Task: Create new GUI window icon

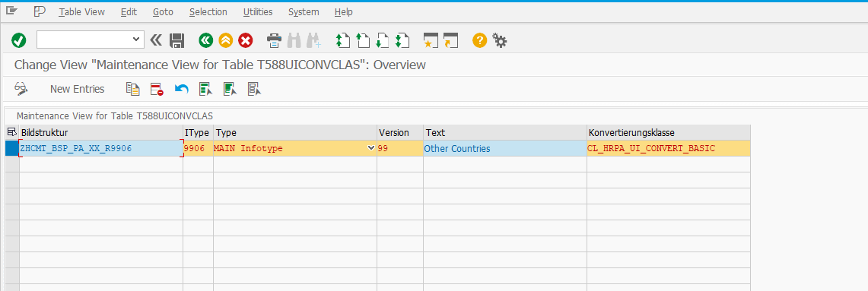Action: (430, 40)
